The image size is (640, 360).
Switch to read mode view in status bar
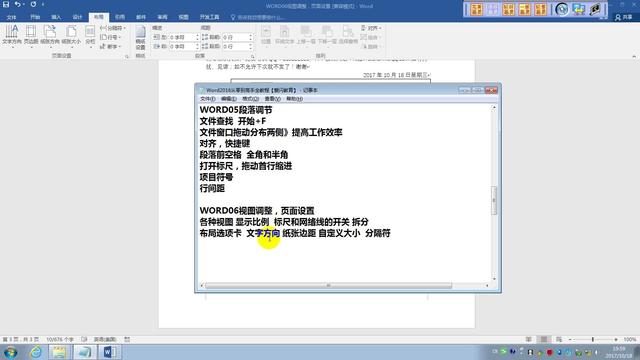click(529, 339)
